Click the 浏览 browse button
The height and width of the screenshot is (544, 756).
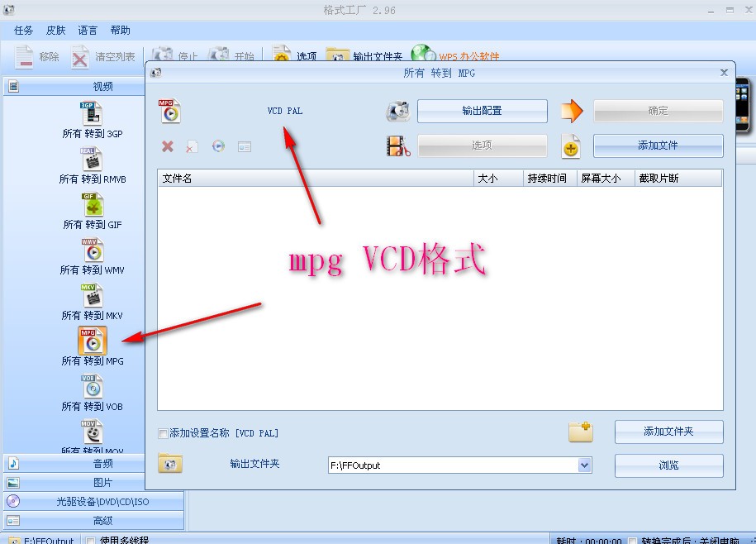coord(668,465)
